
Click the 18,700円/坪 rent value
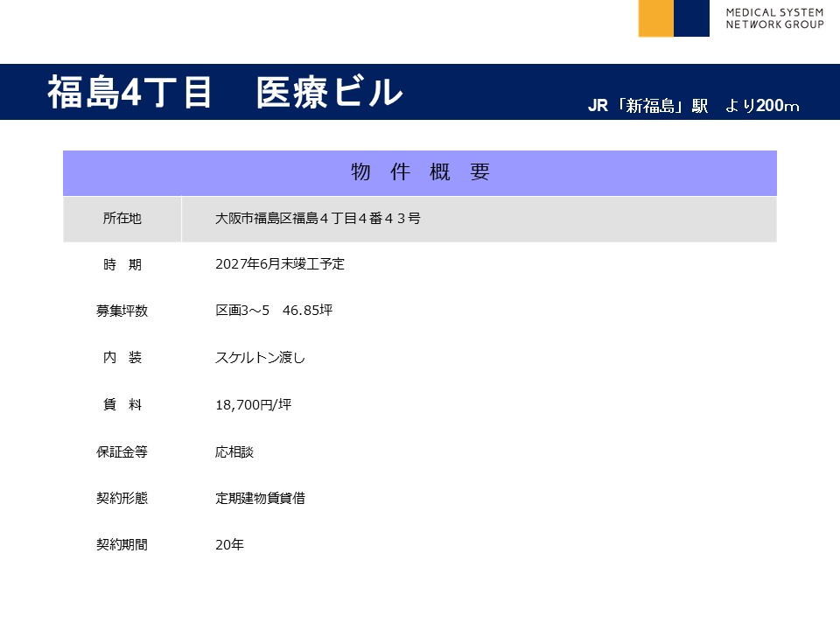click(x=254, y=405)
